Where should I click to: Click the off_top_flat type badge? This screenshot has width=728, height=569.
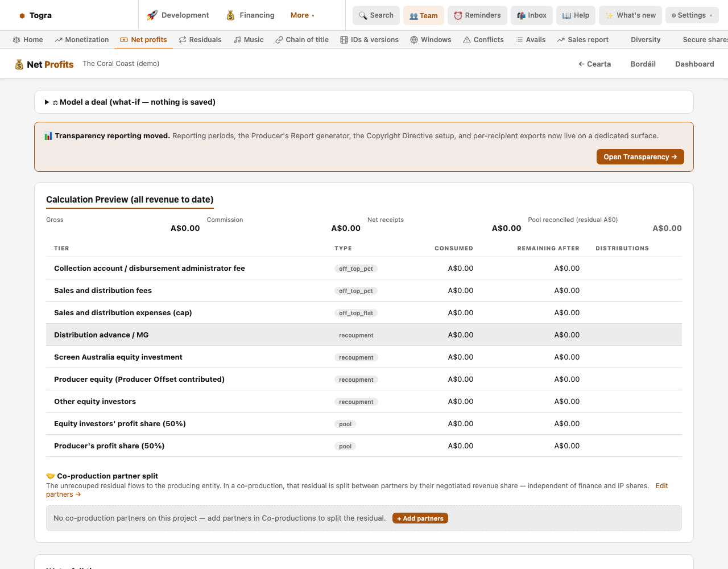pos(356,313)
